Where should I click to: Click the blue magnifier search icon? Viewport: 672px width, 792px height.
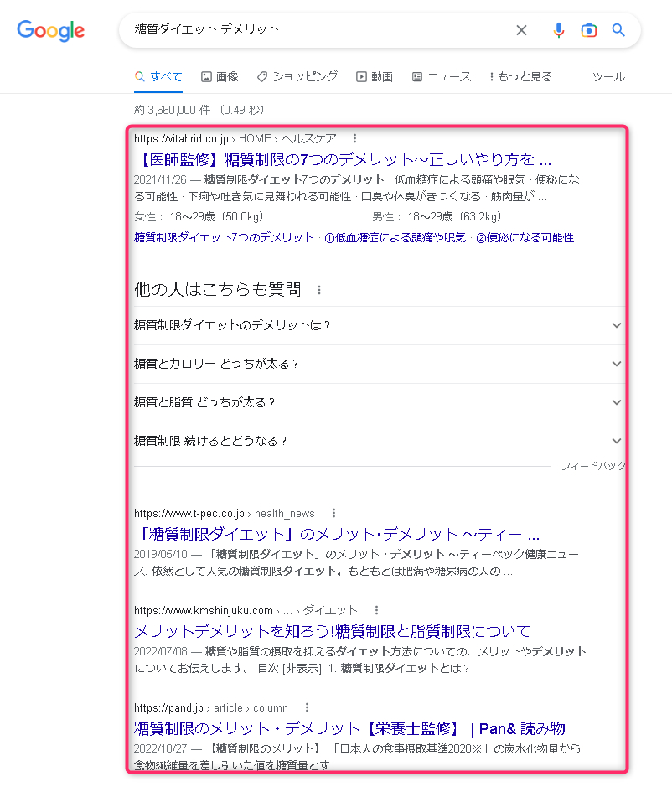[618, 30]
